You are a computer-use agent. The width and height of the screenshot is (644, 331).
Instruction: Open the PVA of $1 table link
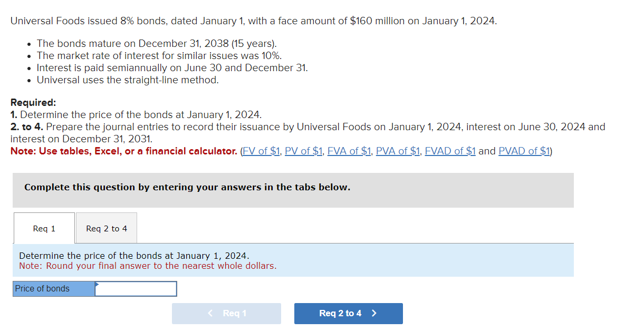398,151
